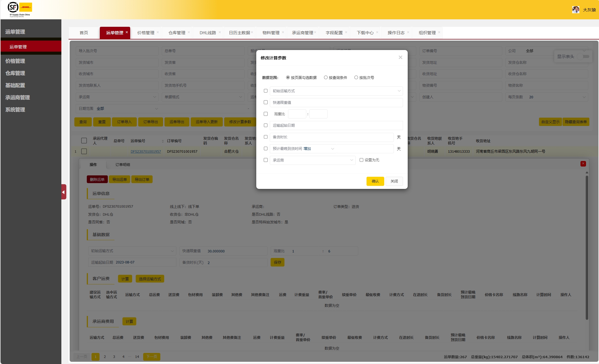Check the 泡重比 checkbox in dialog
This screenshot has width=599, height=364.
(266, 114)
